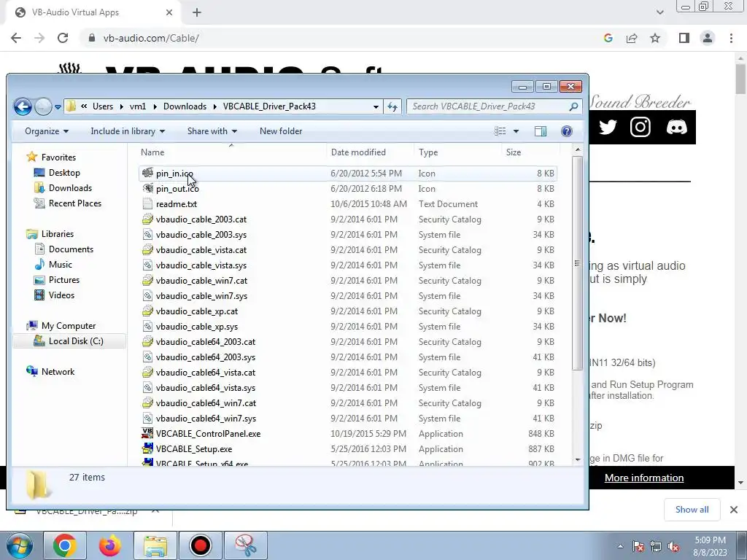
Task: Click the Chrome address bar URL
Action: [x=151, y=38]
